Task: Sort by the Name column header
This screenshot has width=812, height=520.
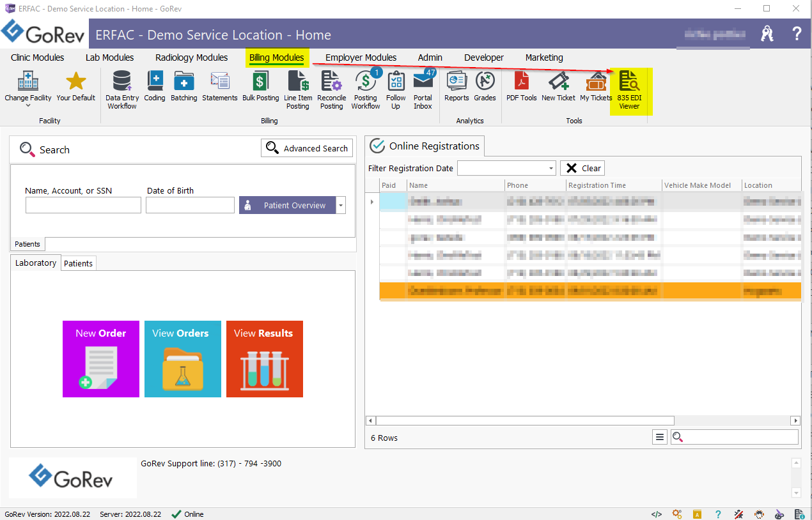Action: click(x=455, y=185)
